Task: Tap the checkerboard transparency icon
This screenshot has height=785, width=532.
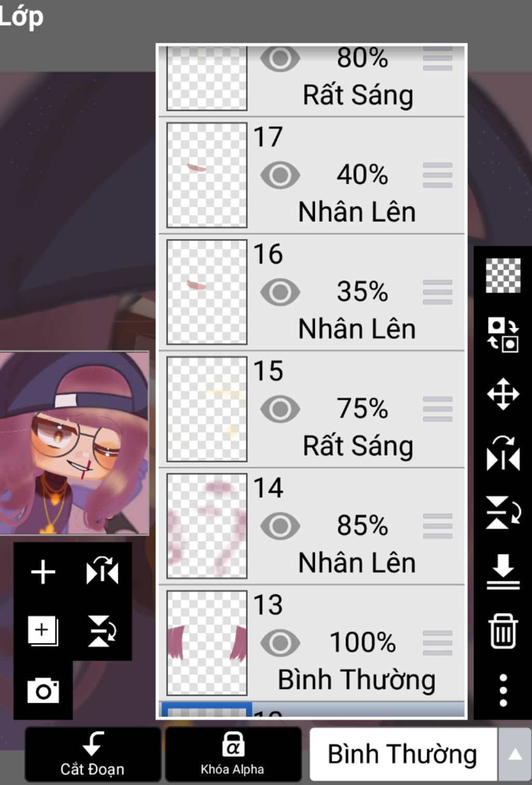Action: click(x=503, y=275)
